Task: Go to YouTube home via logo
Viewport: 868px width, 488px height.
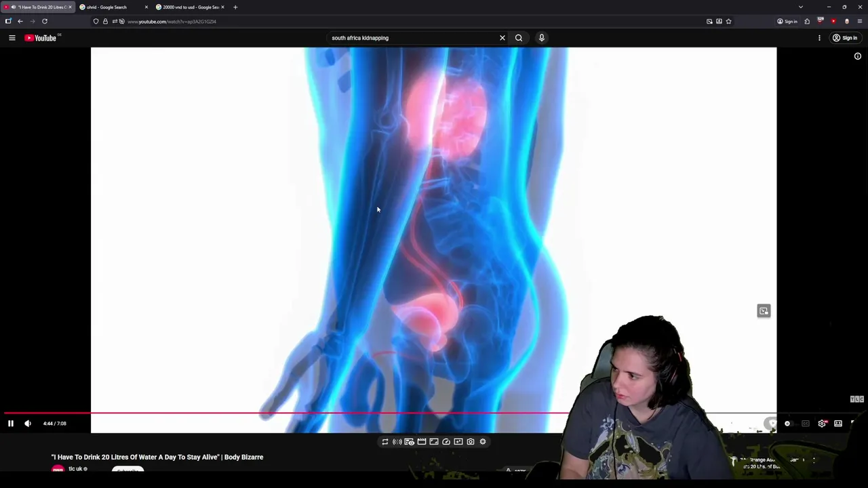Action: (x=41, y=38)
